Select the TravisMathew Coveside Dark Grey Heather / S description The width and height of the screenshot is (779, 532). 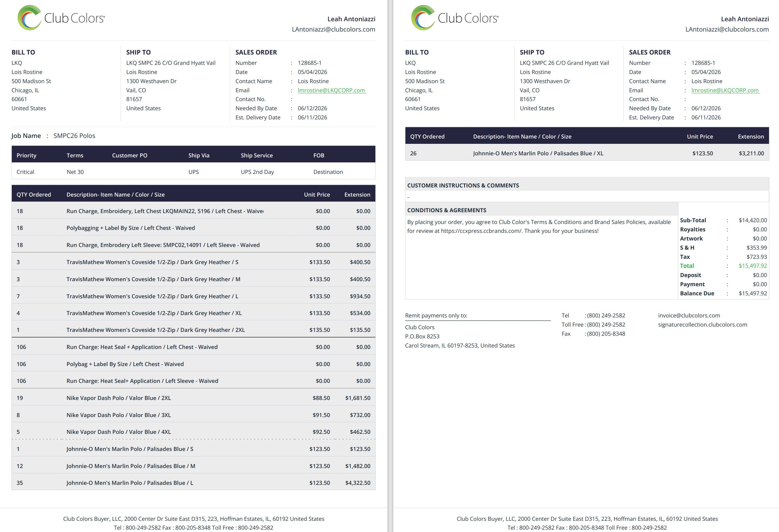pyautogui.click(x=152, y=262)
